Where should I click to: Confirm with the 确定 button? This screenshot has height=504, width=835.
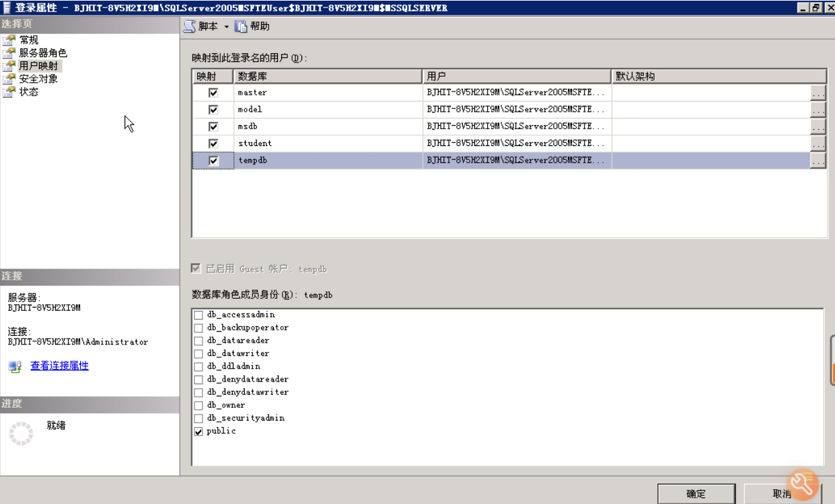point(696,494)
